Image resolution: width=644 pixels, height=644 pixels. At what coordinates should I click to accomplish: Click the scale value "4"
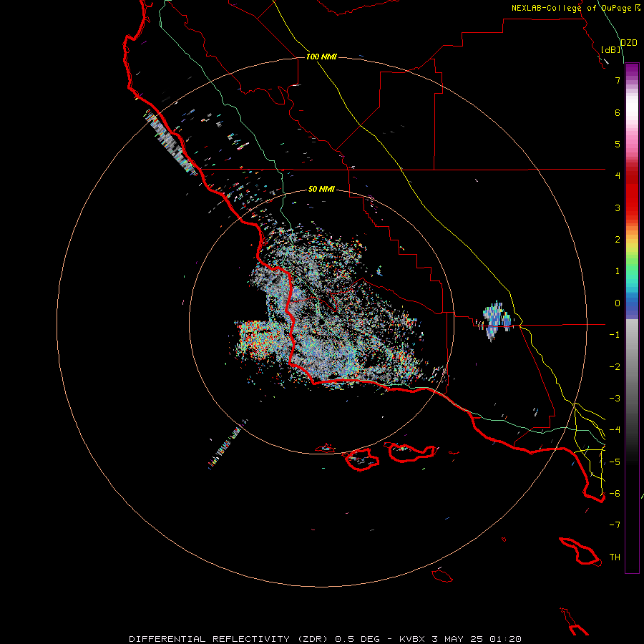coord(618,176)
